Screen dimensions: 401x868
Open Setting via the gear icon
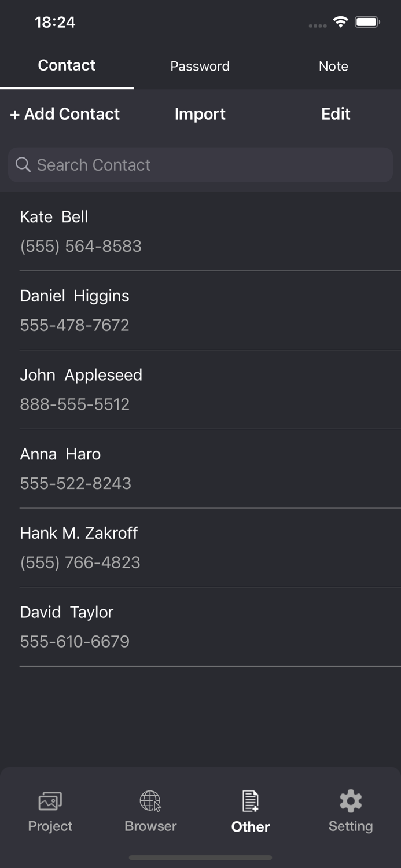click(351, 801)
